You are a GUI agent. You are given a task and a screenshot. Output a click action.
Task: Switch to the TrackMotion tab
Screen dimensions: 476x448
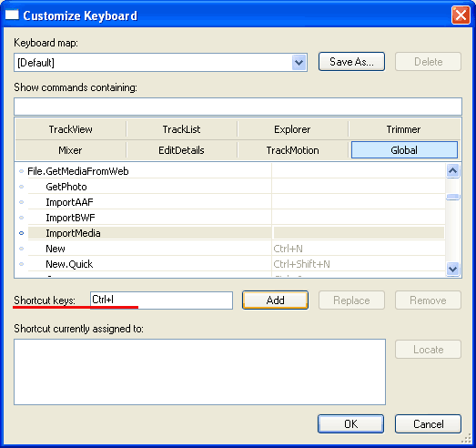coord(292,150)
